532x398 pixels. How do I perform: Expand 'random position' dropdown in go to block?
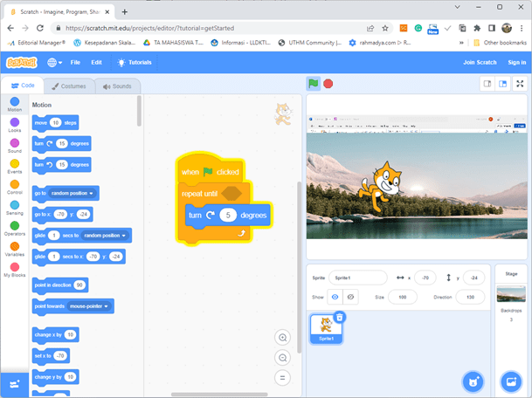74,192
